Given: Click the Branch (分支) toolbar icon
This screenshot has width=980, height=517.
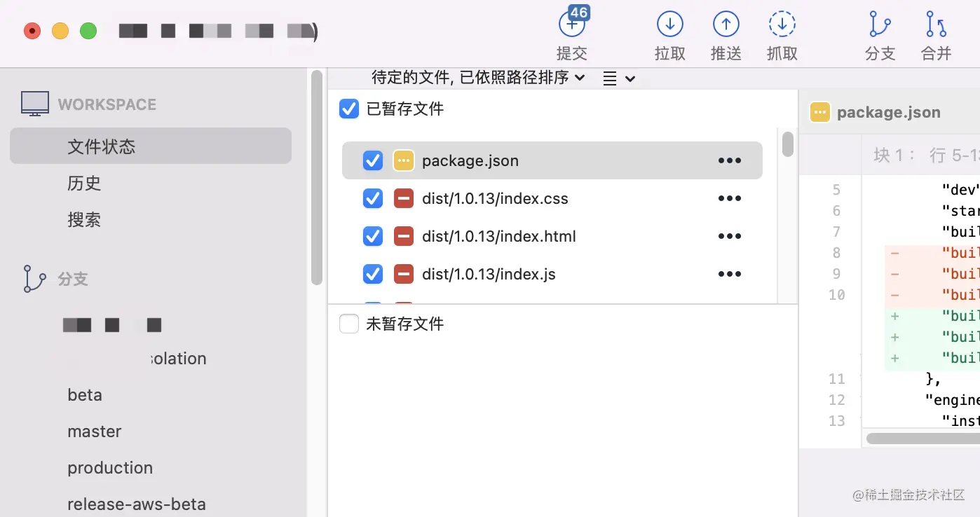Looking at the screenshot, I should 880,25.
